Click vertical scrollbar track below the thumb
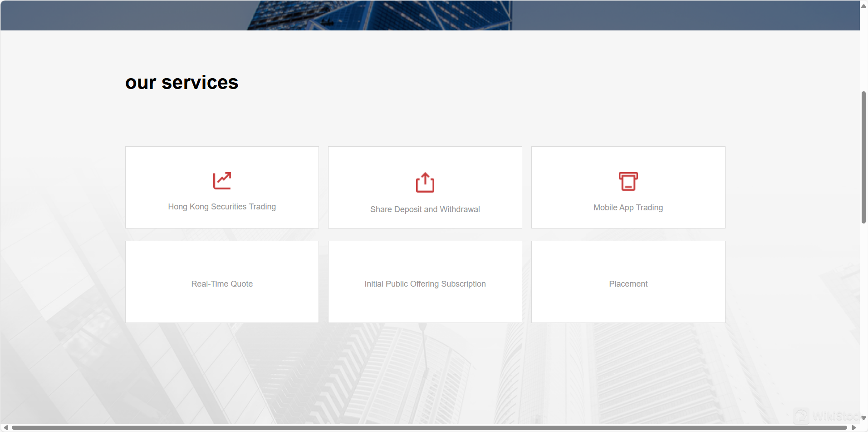 click(x=863, y=318)
